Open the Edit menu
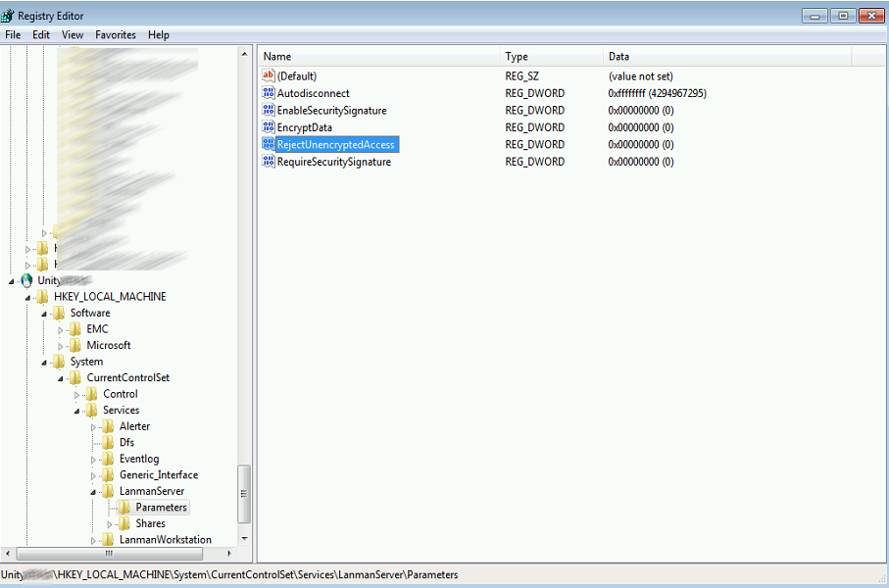 tap(41, 34)
